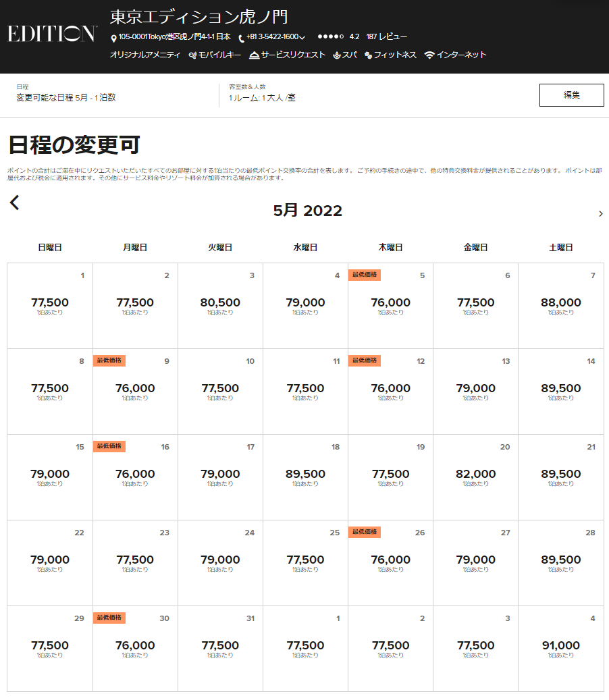Select May 5 lowest price cell
Viewport: 609px width, 700px height.
tap(390, 305)
